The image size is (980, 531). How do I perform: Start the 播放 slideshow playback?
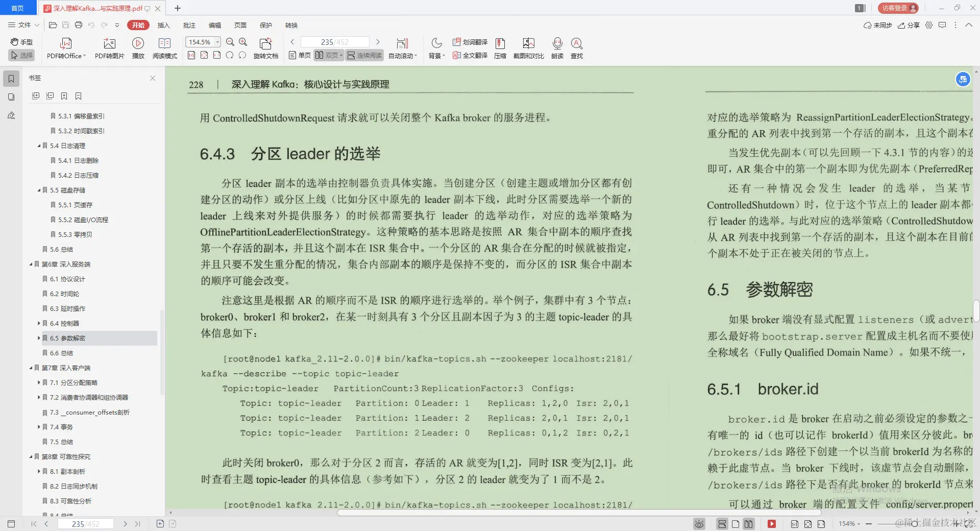click(138, 47)
